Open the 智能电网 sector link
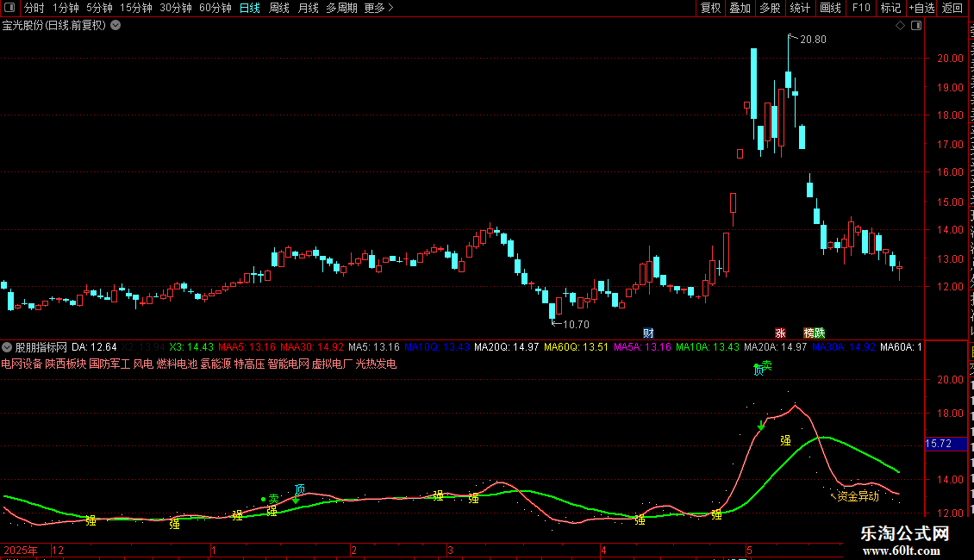974x560 pixels. pos(288,364)
